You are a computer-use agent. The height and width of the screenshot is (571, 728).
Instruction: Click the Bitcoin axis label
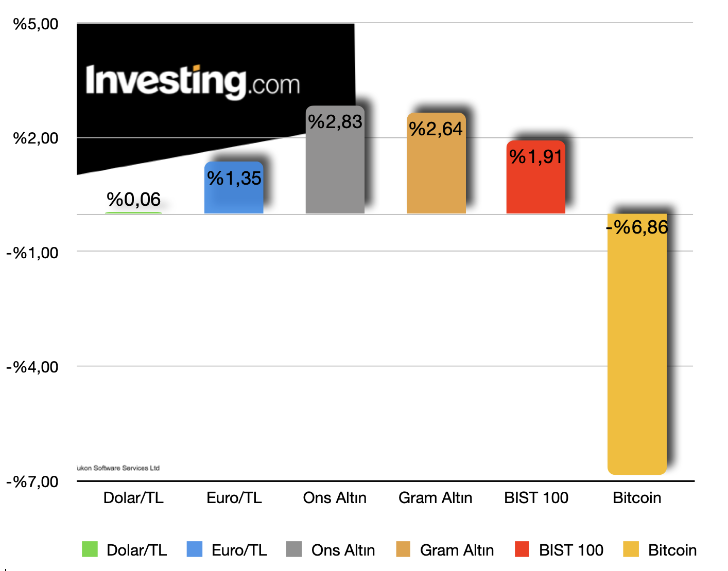click(x=637, y=498)
